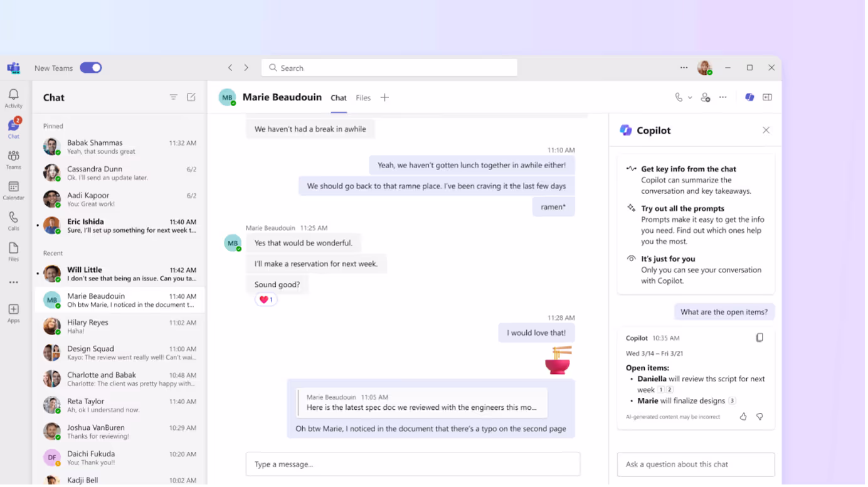
Task: Select the Chat tab in conversation
Action: [339, 98]
